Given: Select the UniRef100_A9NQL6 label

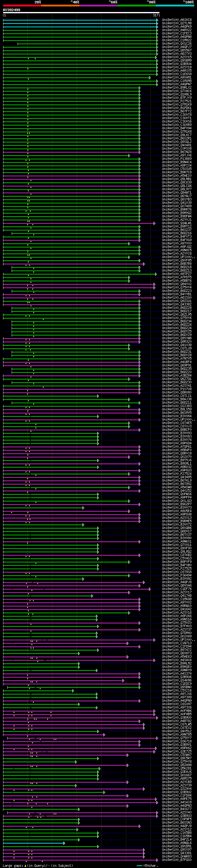Looking at the screenshot, I should [177, 843].
